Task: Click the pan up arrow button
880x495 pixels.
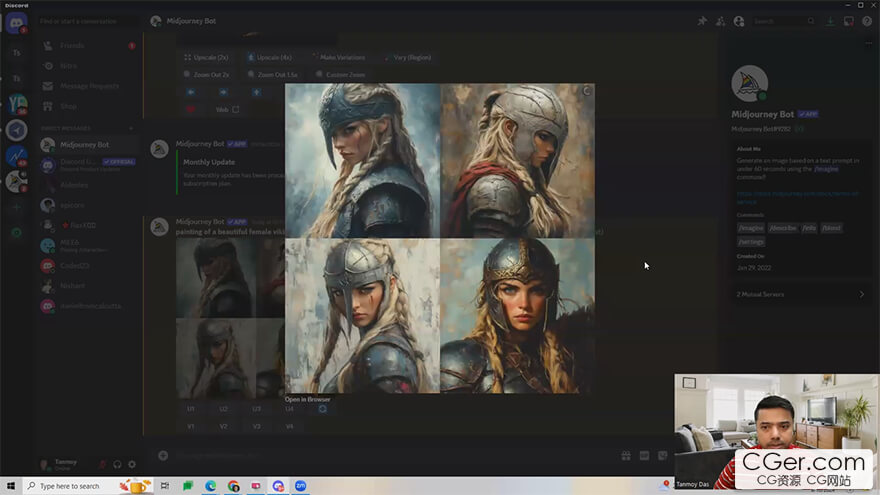Action: [x=256, y=92]
